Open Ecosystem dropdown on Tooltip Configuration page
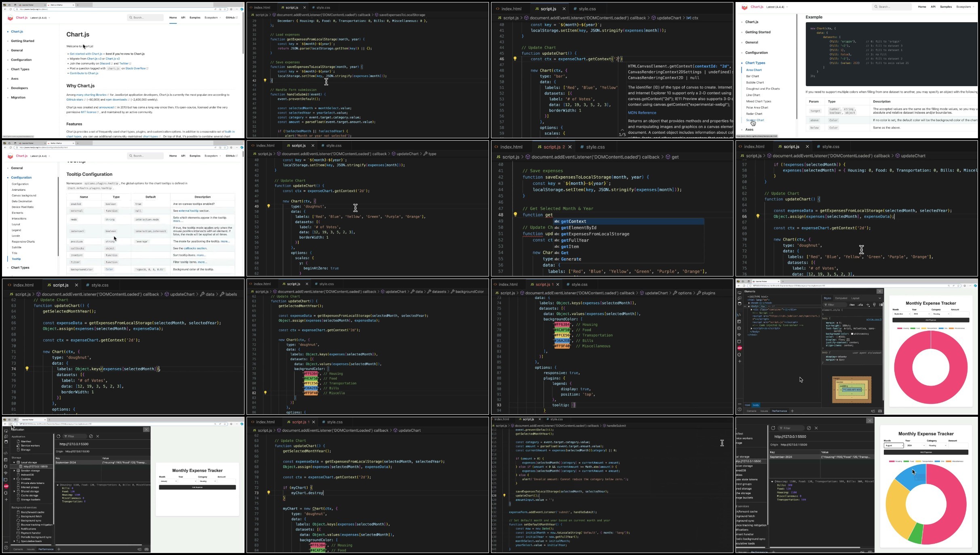Image resolution: width=980 pixels, height=555 pixels. [x=213, y=156]
